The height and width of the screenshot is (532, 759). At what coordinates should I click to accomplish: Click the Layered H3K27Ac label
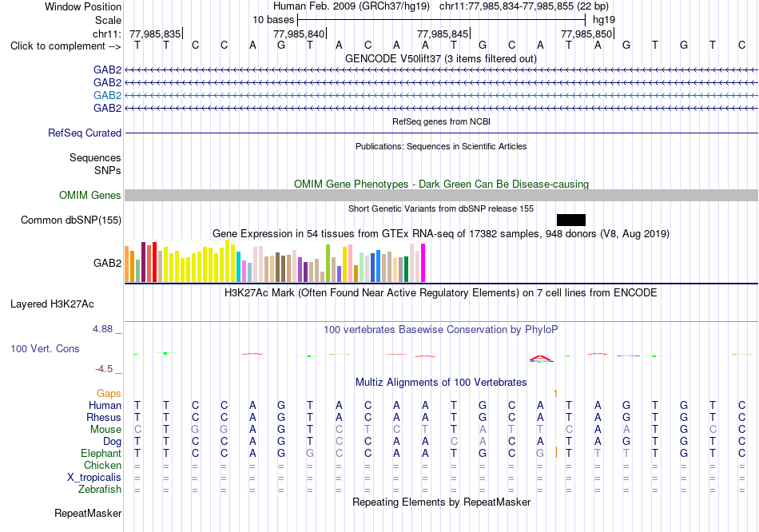click(52, 304)
